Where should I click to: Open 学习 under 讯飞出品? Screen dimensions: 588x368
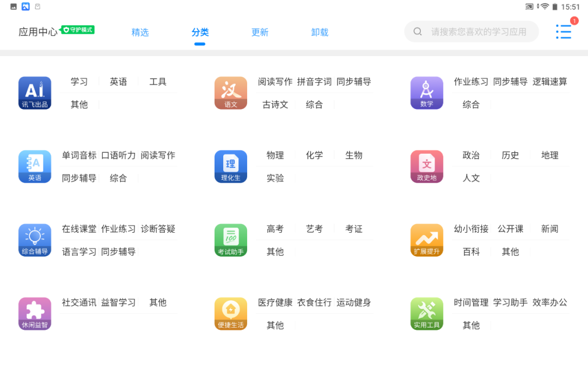pyautogui.click(x=79, y=82)
